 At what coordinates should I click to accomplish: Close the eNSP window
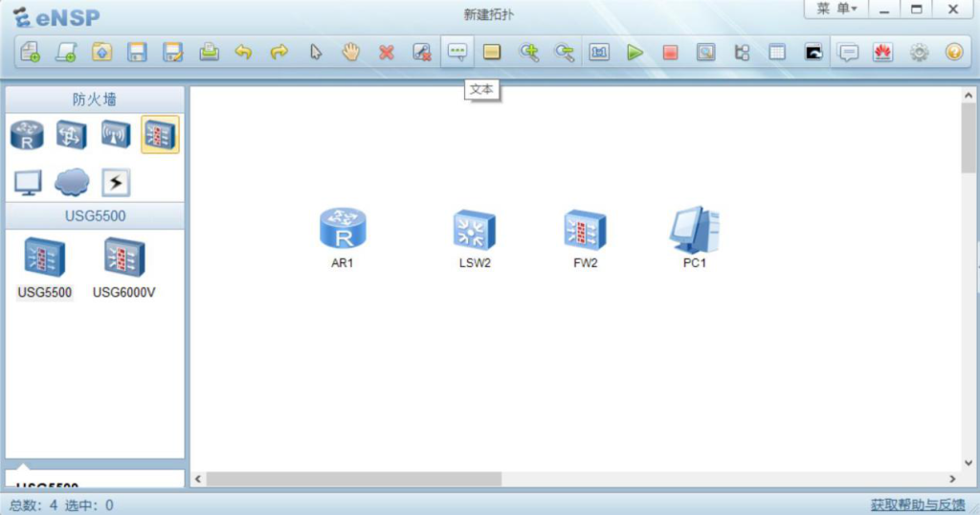pyautogui.click(x=953, y=9)
